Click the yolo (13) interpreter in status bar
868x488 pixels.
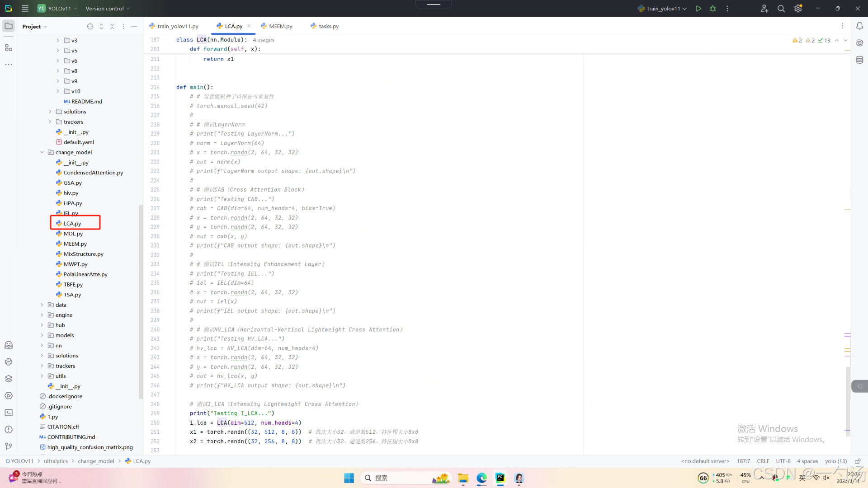point(835,461)
